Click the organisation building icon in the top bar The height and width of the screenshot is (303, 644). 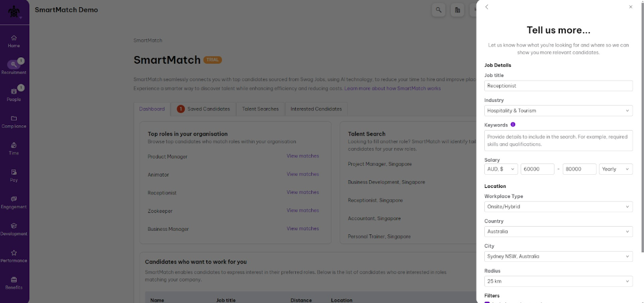[457, 10]
